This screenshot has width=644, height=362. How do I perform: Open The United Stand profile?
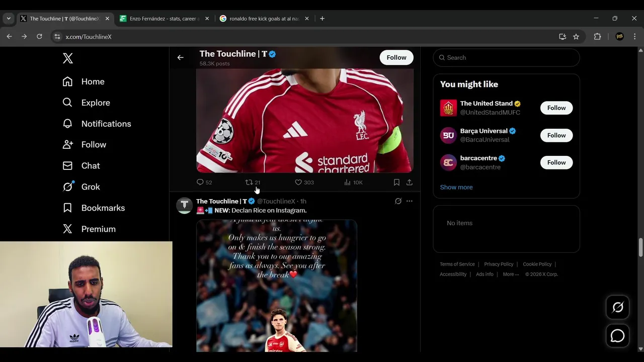[x=486, y=104]
